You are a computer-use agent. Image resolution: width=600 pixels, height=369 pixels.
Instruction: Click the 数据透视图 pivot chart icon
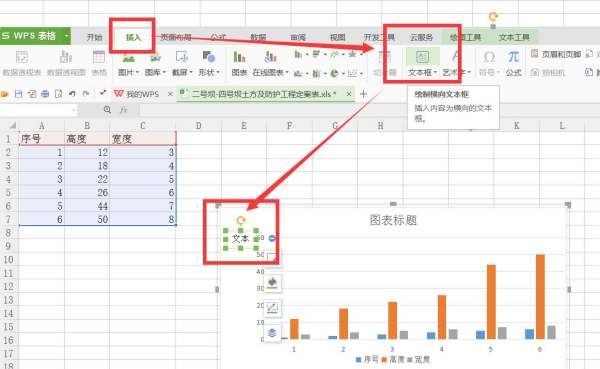[66, 57]
